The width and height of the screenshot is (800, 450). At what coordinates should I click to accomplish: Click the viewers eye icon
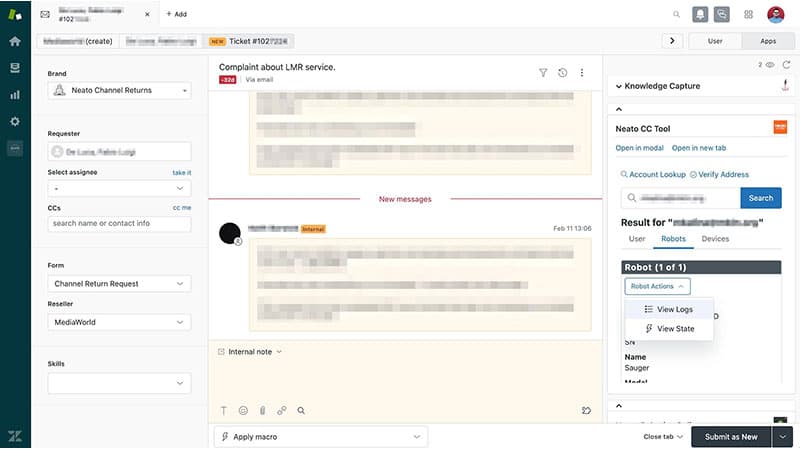(770, 65)
